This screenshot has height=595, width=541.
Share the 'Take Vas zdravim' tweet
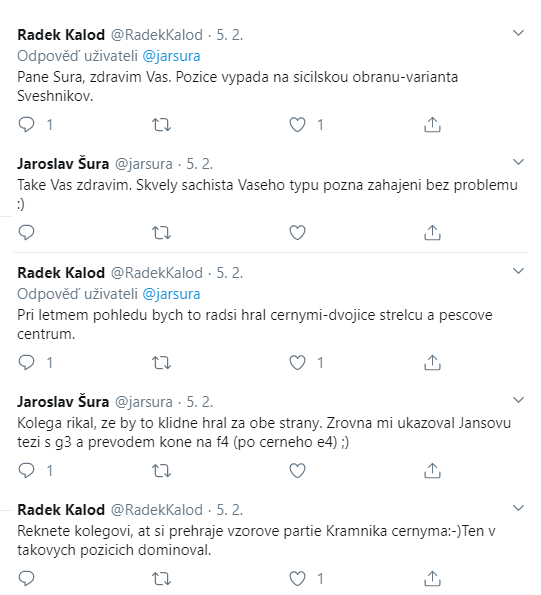[x=432, y=232]
